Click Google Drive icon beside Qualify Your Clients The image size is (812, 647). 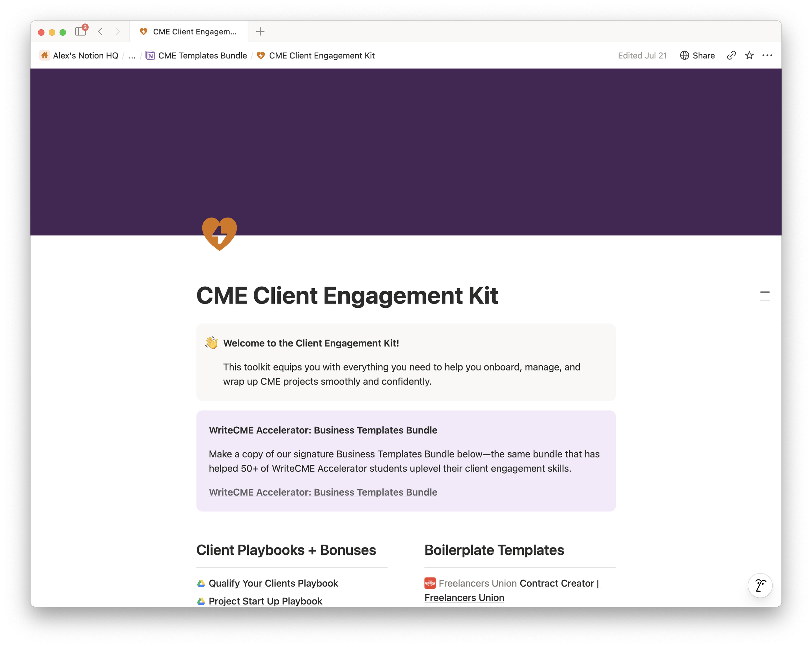[201, 583]
